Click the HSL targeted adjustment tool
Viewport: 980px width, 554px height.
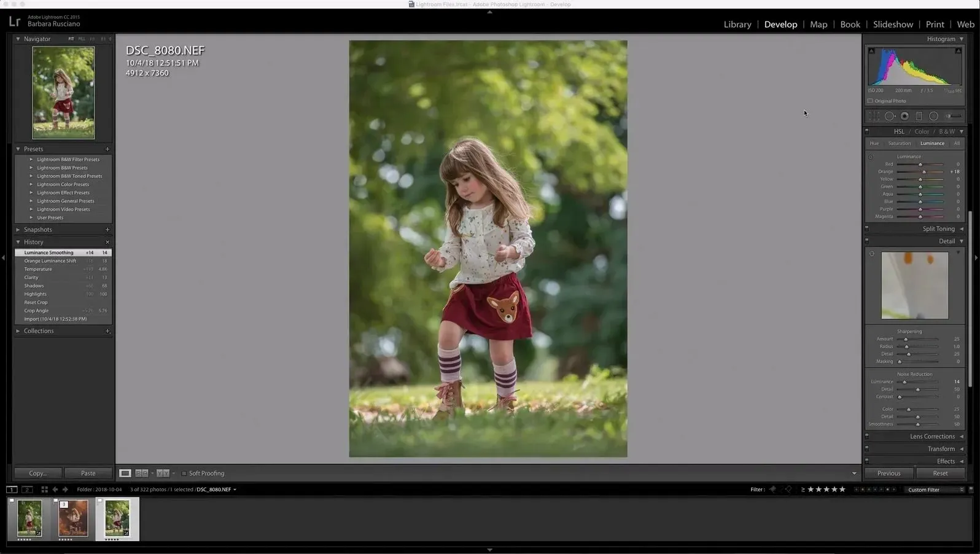871,157
